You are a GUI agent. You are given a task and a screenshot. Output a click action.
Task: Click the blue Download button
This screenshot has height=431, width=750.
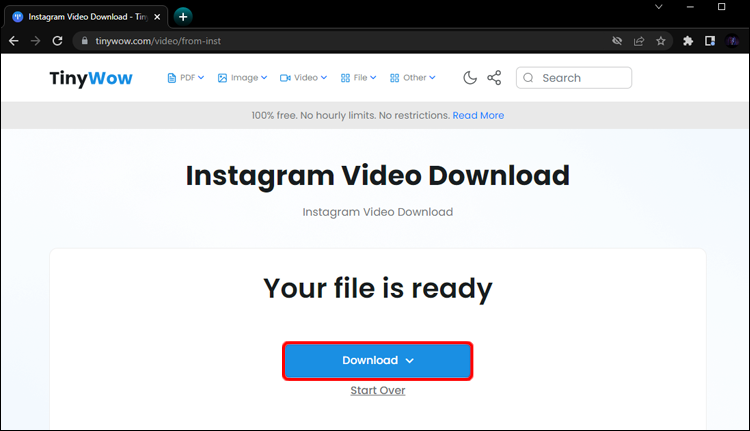(x=378, y=361)
